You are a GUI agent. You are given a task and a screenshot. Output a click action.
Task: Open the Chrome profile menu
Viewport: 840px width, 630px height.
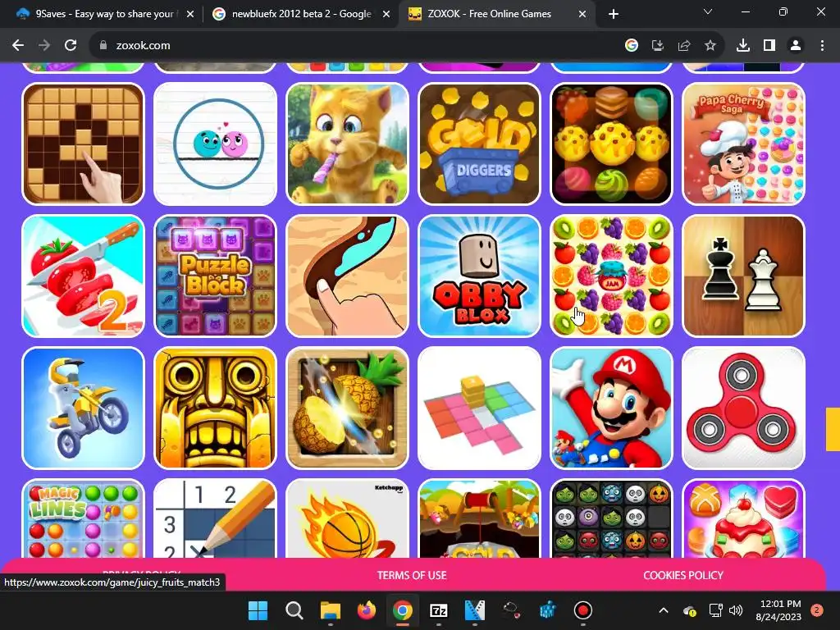(x=796, y=46)
